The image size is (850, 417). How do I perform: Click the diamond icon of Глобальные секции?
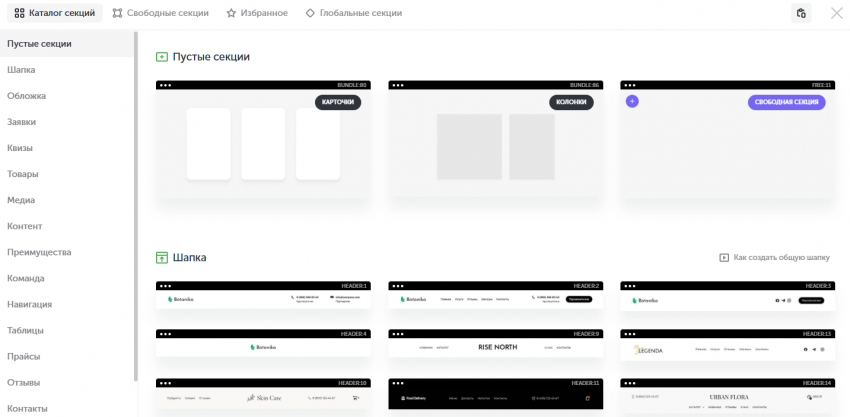pos(310,13)
